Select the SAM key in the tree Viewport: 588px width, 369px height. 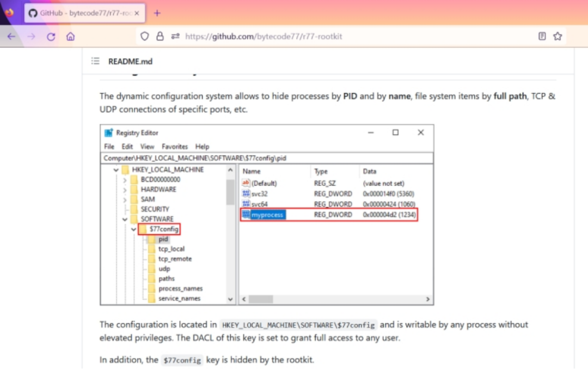pyautogui.click(x=148, y=199)
